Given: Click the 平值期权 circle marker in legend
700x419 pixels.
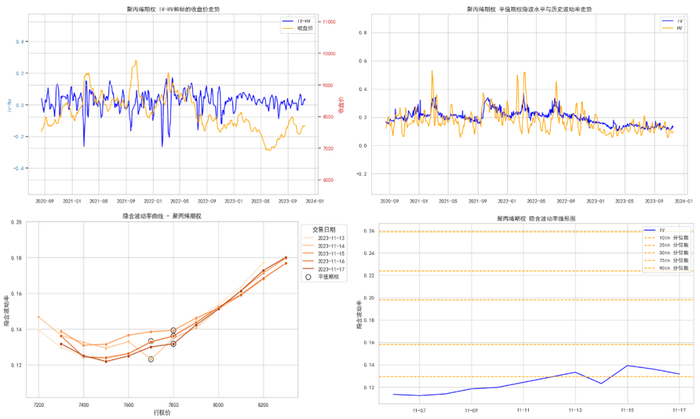Looking at the screenshot, I should 308,277.
